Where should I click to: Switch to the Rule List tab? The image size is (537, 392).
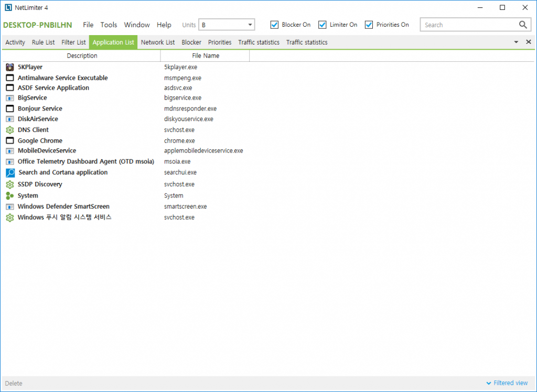tap(43, 42)
